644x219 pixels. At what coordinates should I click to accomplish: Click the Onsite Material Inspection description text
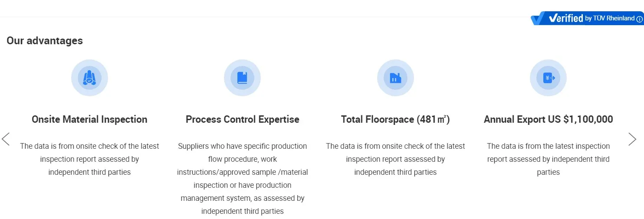point(89,159)
